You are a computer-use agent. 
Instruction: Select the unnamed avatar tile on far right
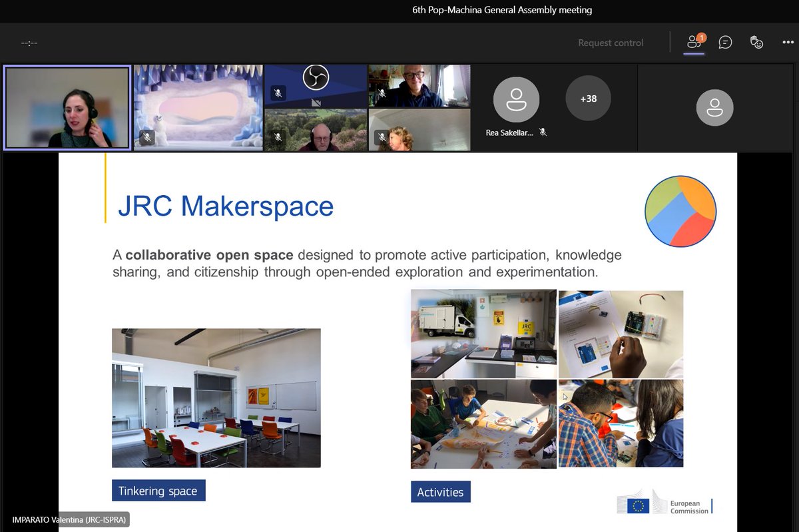click(x=714, y=107)
